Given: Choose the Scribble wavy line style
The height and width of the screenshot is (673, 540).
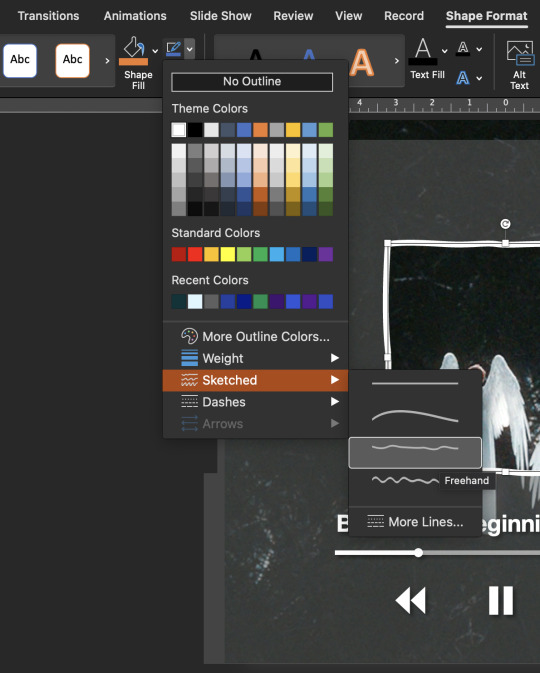Looking at the screenshot, I should click(405, 480).
